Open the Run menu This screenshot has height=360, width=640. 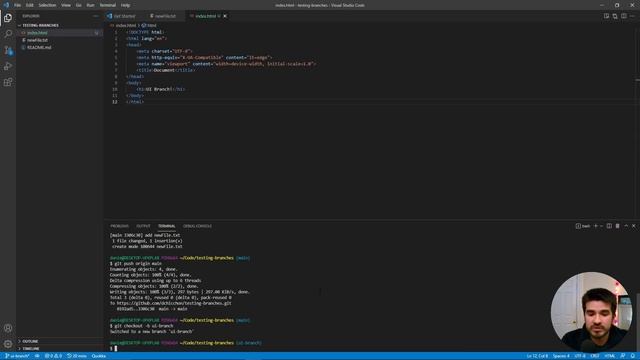click(91, 5)
